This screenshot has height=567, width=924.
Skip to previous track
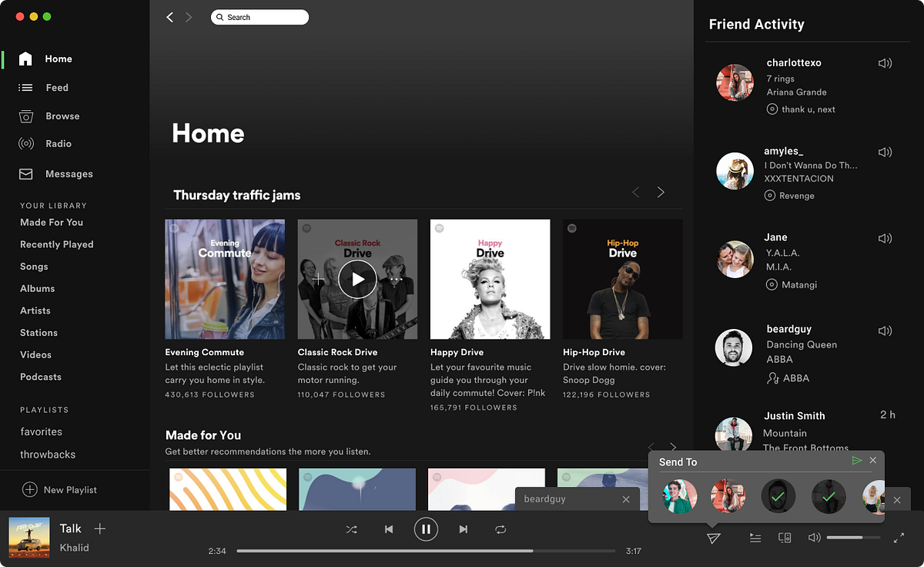click(389, 530)
